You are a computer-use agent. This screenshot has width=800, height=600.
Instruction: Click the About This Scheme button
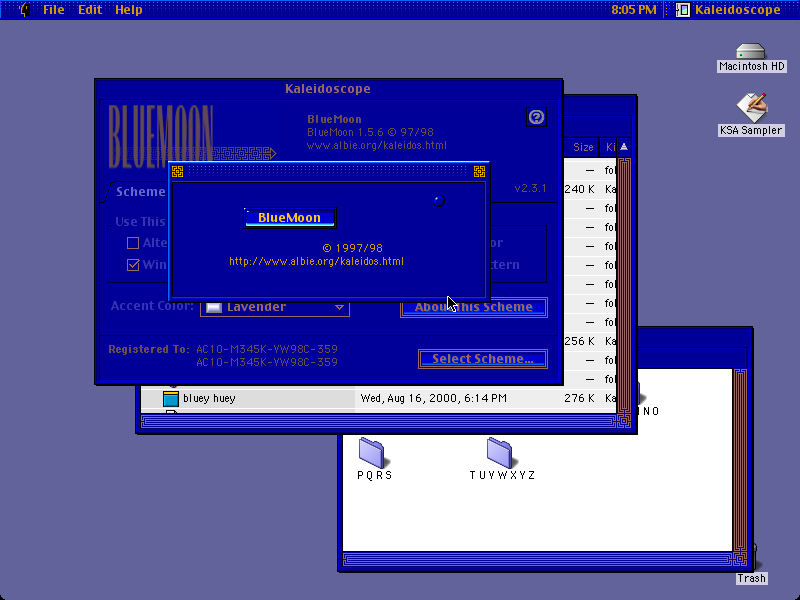(473, 307)
